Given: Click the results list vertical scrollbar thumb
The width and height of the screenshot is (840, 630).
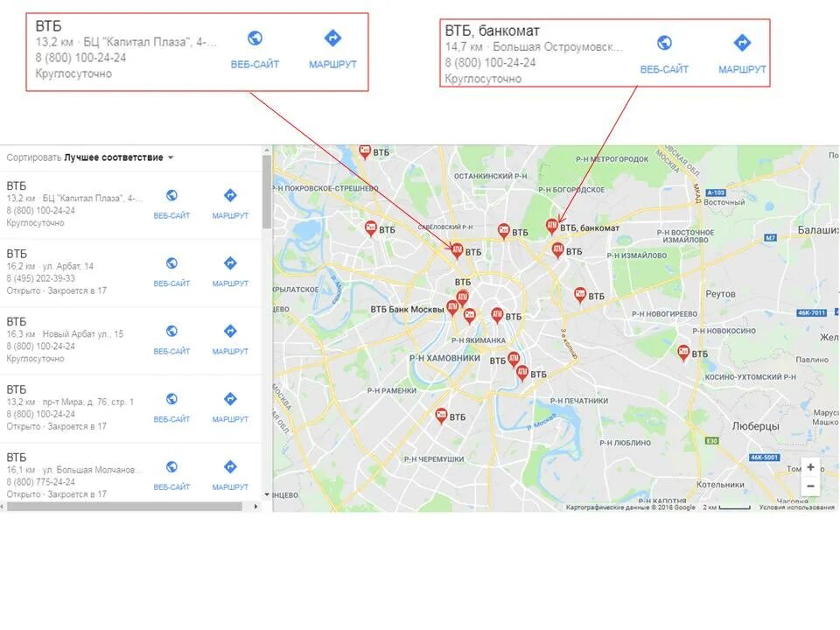Looking at the screenshot, I should 267,192.
